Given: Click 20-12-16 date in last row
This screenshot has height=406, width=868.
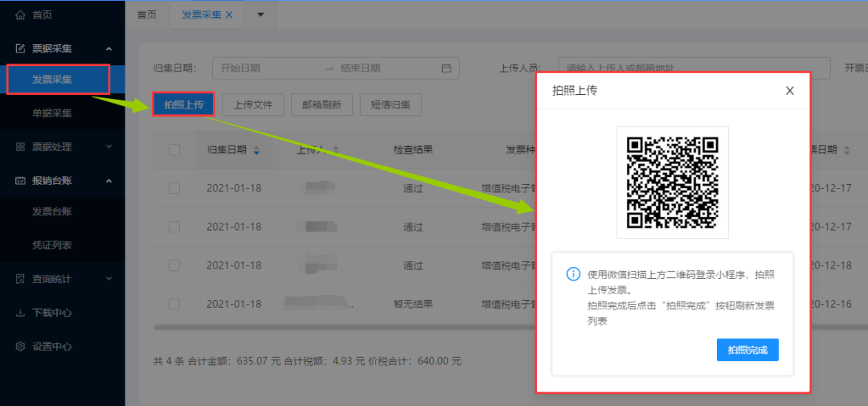Looking at the screenshot, I should coord(832,304).
